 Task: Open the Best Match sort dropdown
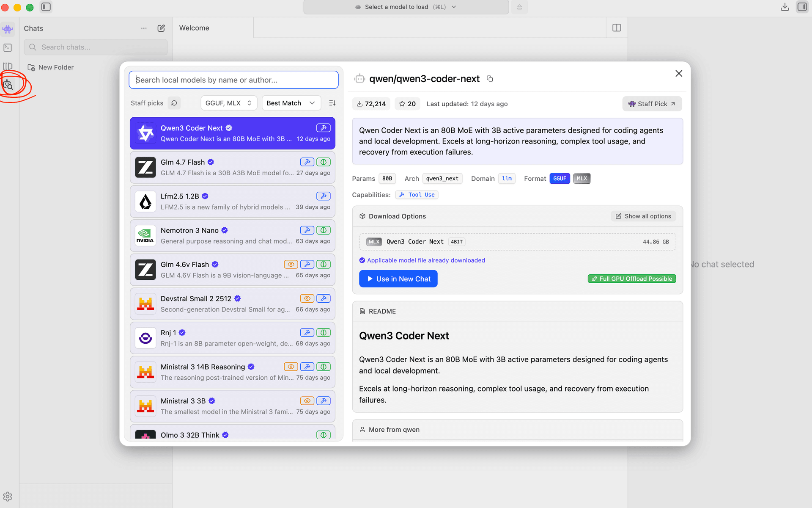pos(291,103)
